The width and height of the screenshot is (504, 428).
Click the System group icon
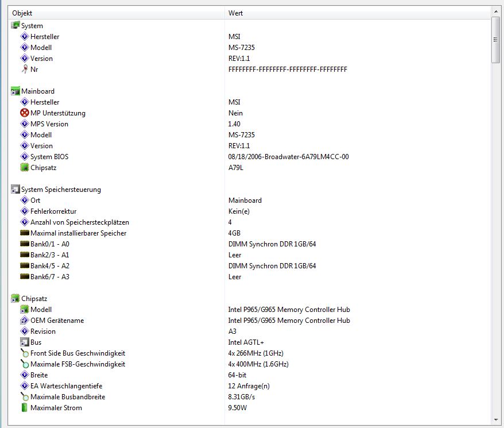click(x=15, y=25)
